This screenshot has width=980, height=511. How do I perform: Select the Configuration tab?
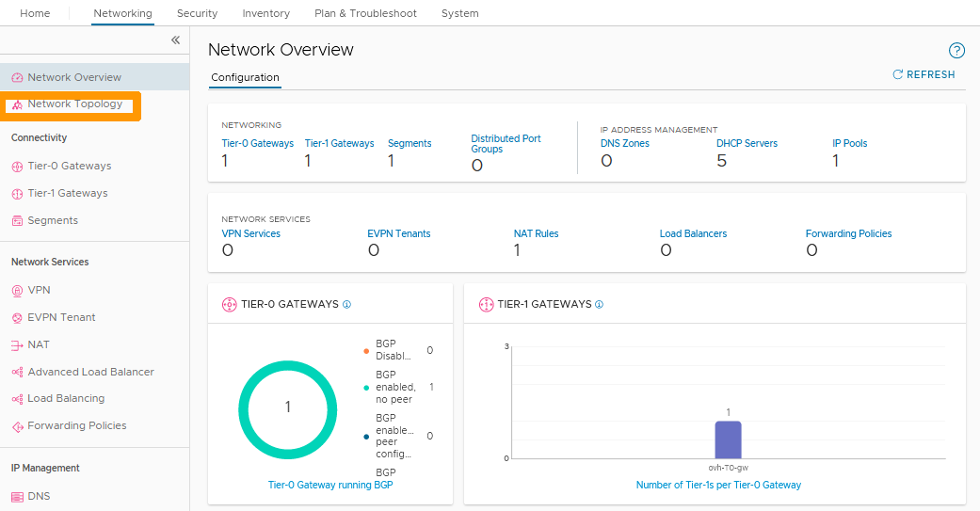(245, 77)
